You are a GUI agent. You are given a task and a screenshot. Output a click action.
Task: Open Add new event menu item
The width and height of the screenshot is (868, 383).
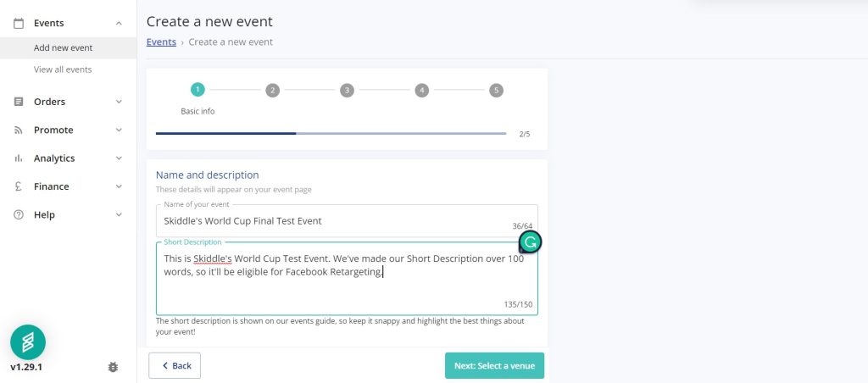click(x=64, y=47)
